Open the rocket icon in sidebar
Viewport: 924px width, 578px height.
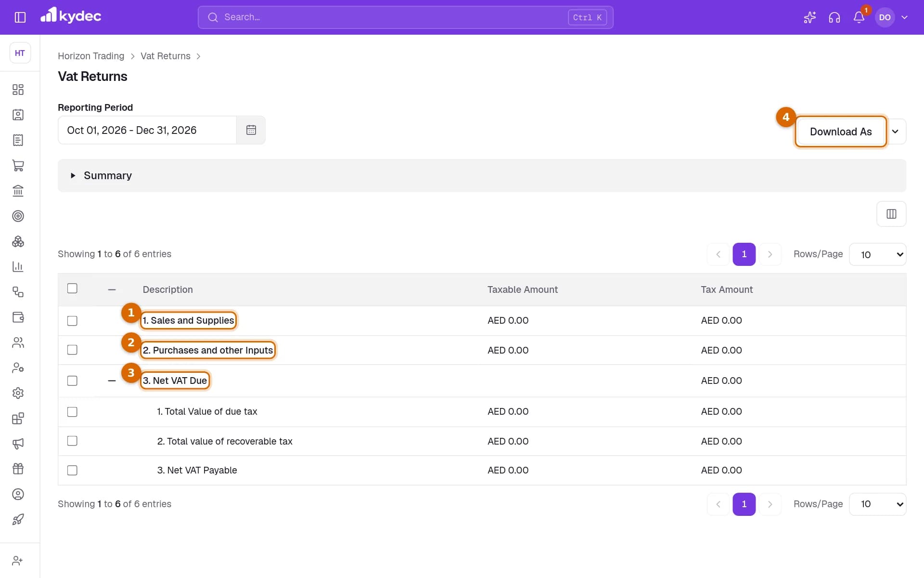18,519
